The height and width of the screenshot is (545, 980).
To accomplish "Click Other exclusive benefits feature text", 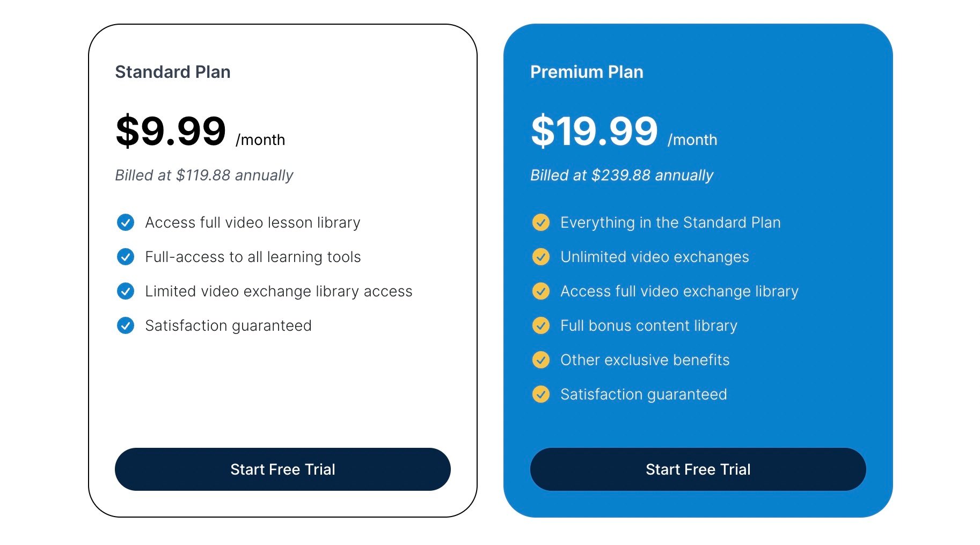I will click(x=645, y=360).
